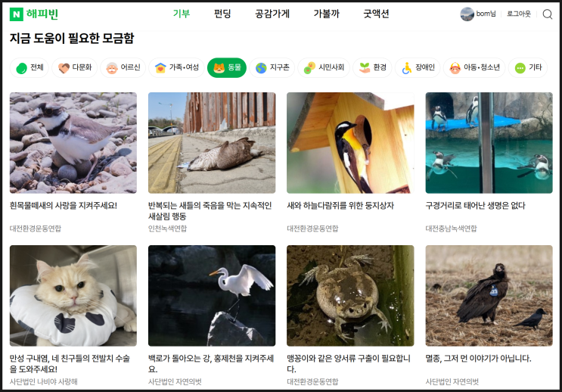Choose the 가족·여성 house category chip
562x392 pixels.
pos(176,67)
